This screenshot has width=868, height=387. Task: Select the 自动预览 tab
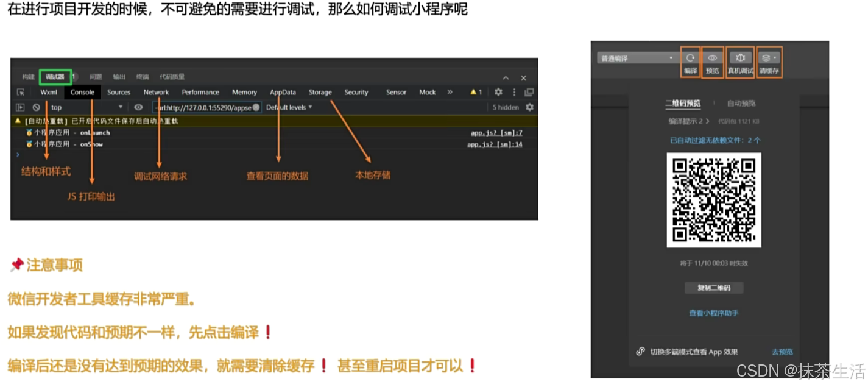coord(741,103)
